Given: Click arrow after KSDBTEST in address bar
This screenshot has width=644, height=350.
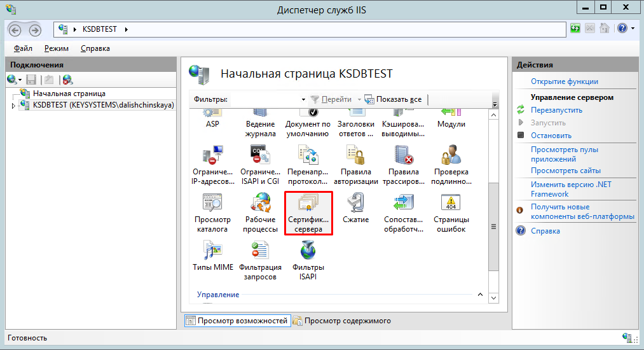Looking at the screenshot, I should [126, 29].
